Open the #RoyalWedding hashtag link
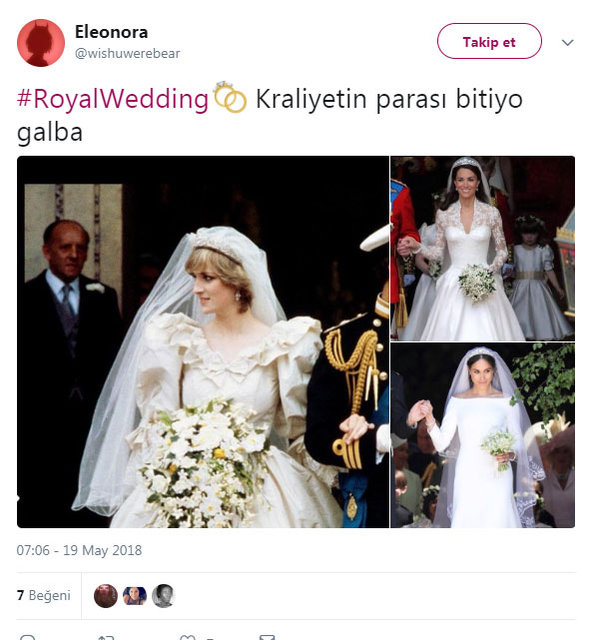Image resolution: width=589 pixels, height=640 pixels. [113, 99]
